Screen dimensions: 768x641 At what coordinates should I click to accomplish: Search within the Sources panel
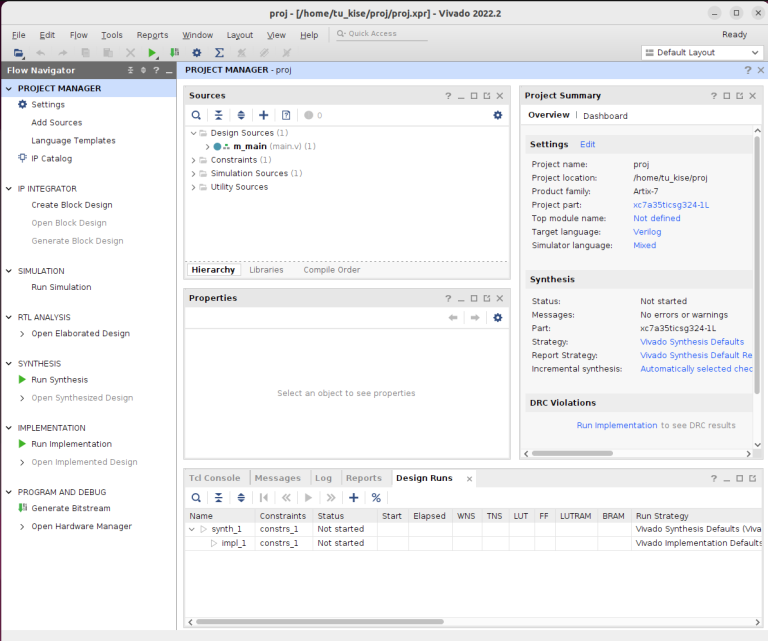(x=196, y=115)
